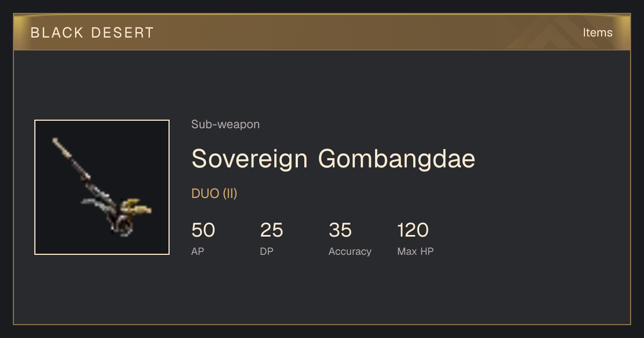Image resolution: width=644 pixels, height=338 pixels.
Task: Click the DP value 25
Action: (x=272, y=230)
